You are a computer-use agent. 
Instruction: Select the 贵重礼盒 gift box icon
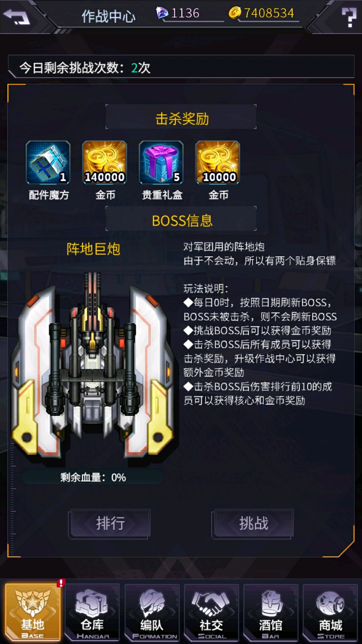(161, 162)
